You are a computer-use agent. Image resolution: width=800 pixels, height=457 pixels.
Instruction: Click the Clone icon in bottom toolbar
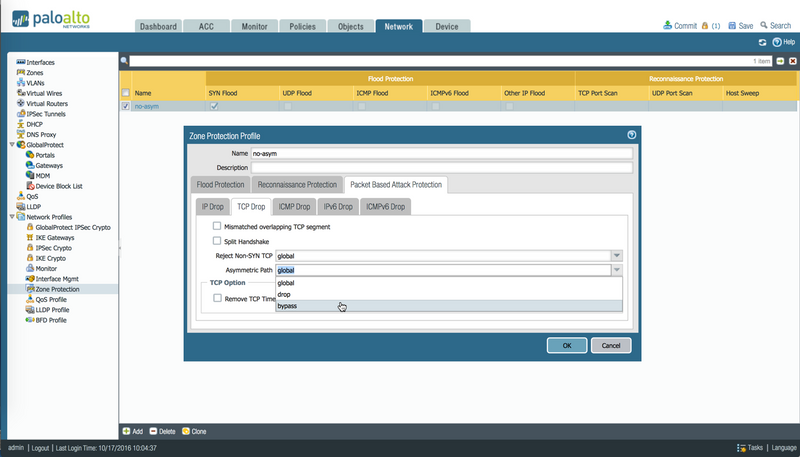[x=185, y=431]
